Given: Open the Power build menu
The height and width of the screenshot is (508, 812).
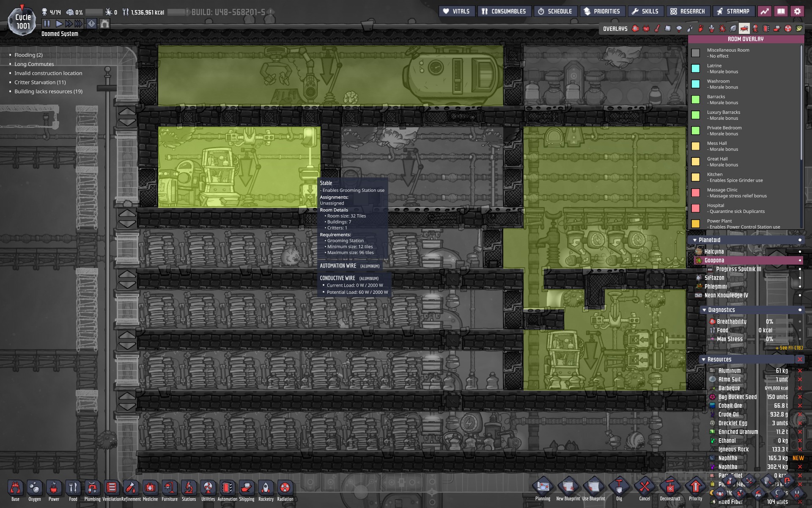Looking at the screenshot, I should click(54, 488).
